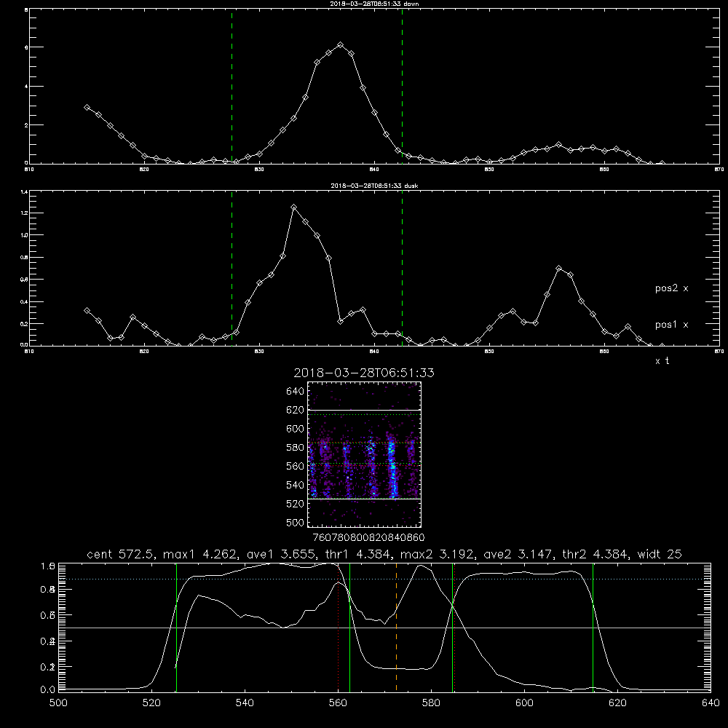Click the first diamond of the dawn curve

87,107
